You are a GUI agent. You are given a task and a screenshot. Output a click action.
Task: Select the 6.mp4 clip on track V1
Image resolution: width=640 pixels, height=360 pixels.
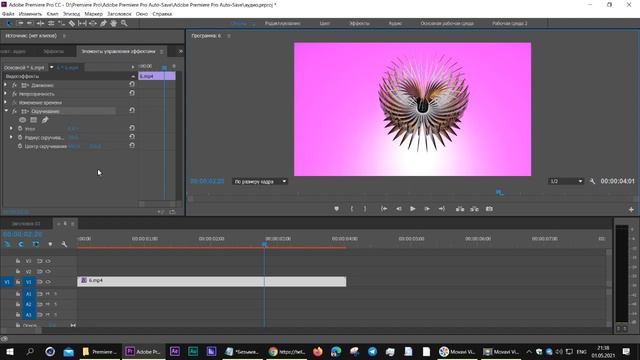coord(211,281)
